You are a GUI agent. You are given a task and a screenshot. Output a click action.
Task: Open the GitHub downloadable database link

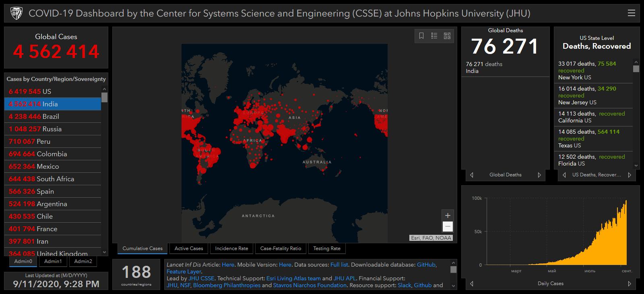(426, 265)
